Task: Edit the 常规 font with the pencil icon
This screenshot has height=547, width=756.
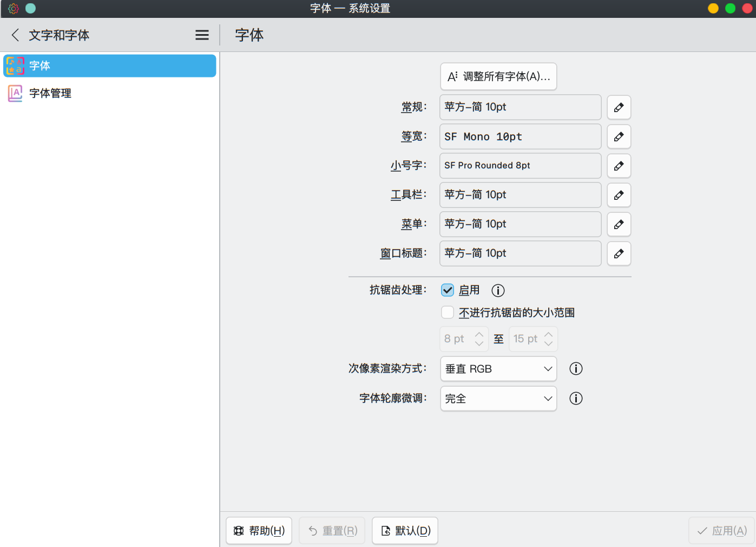Action: click(619, 107)
